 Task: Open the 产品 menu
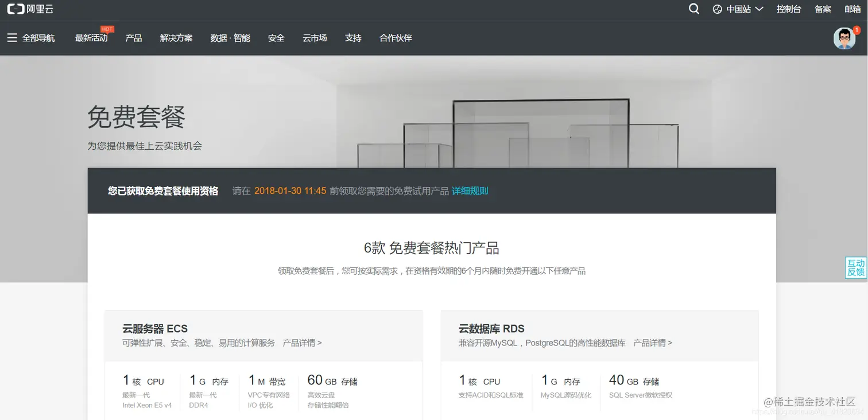click(133, 38)
